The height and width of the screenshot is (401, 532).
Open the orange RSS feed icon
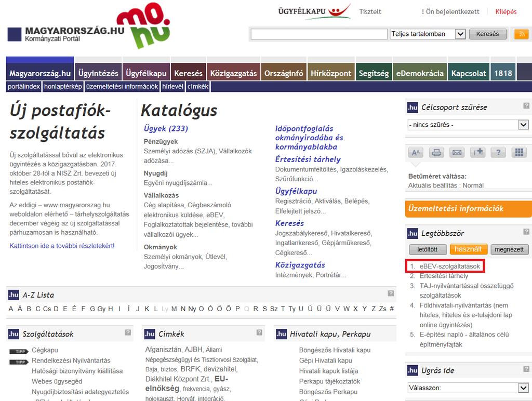522,34
